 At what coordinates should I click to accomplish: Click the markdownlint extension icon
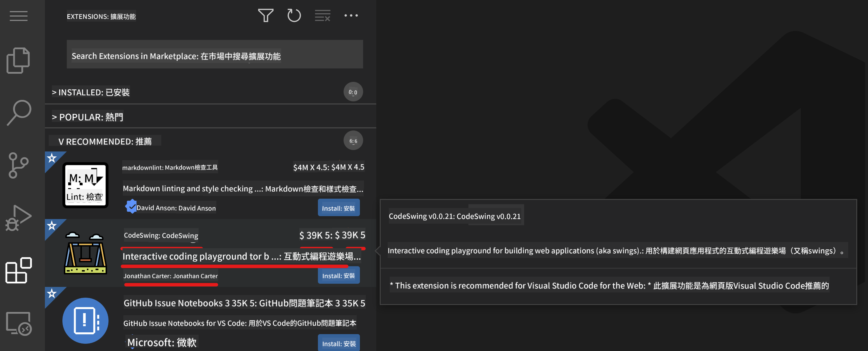click(85, 185)
